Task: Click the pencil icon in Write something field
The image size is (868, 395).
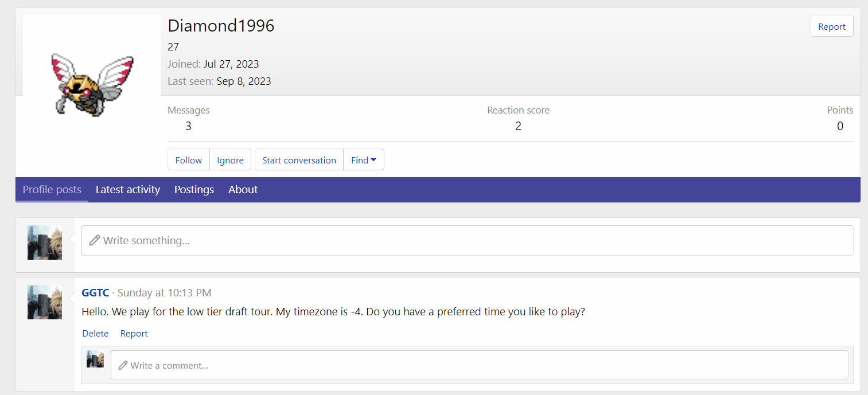Action: [95, 240]
